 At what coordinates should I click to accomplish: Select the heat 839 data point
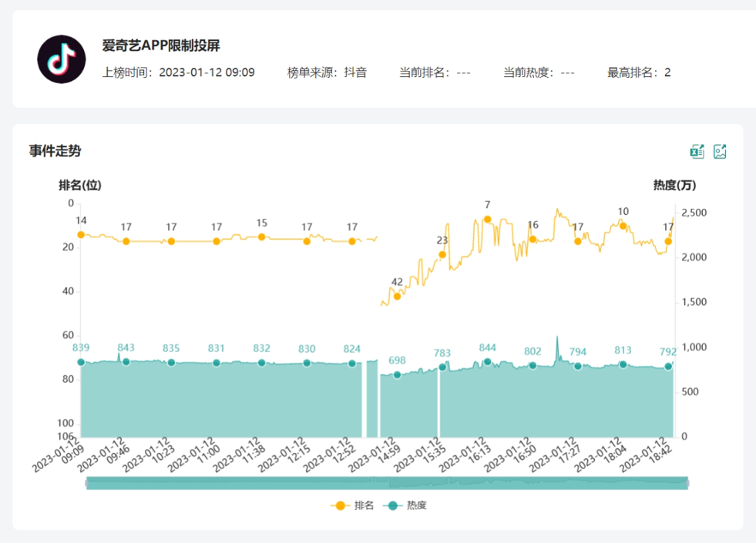(x=81, y=363)
